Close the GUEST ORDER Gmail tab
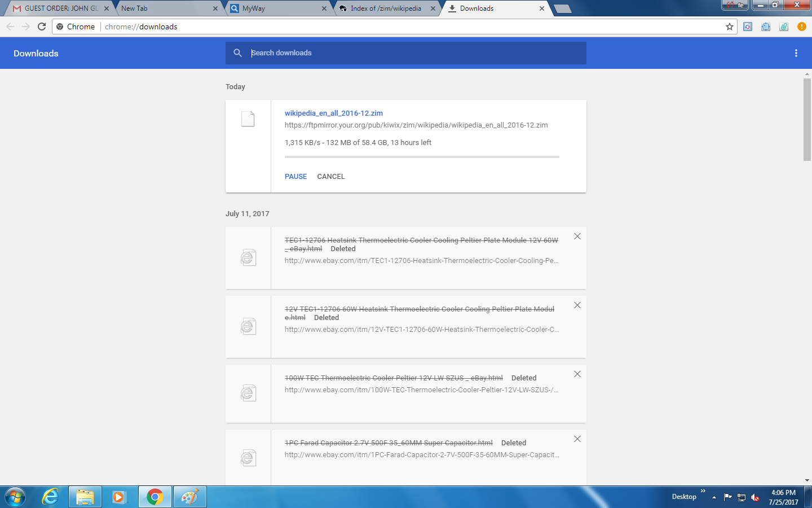Viewport: 812px width, 508px height. pyautogui.click(x=107, y=8)
